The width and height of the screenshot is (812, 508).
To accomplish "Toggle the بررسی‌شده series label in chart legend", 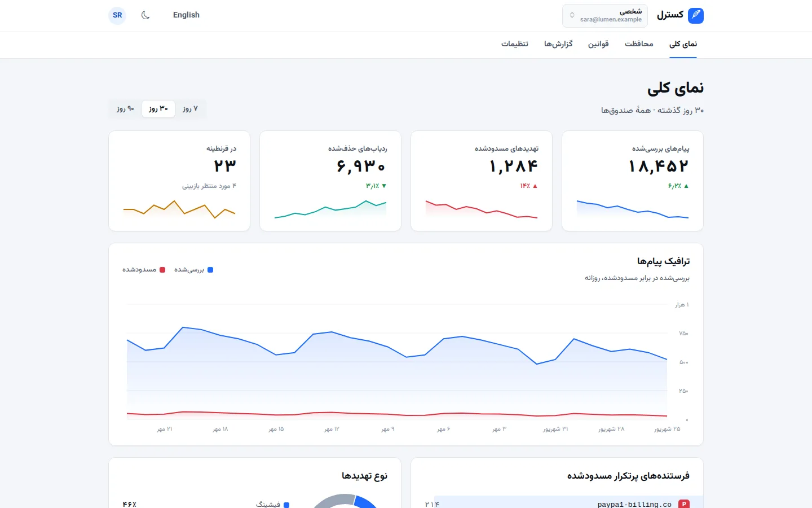I will tap(189, 270).
